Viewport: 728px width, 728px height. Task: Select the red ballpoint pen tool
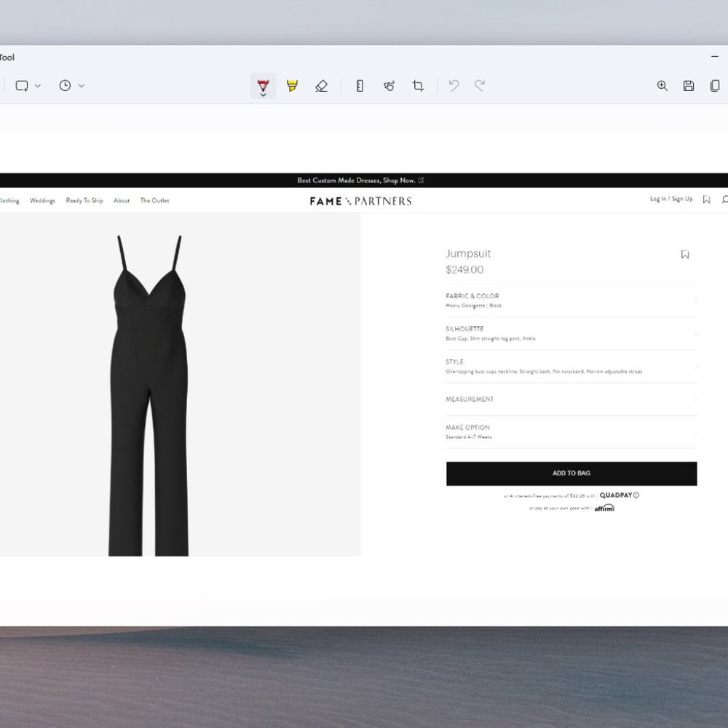coord(263,83)
